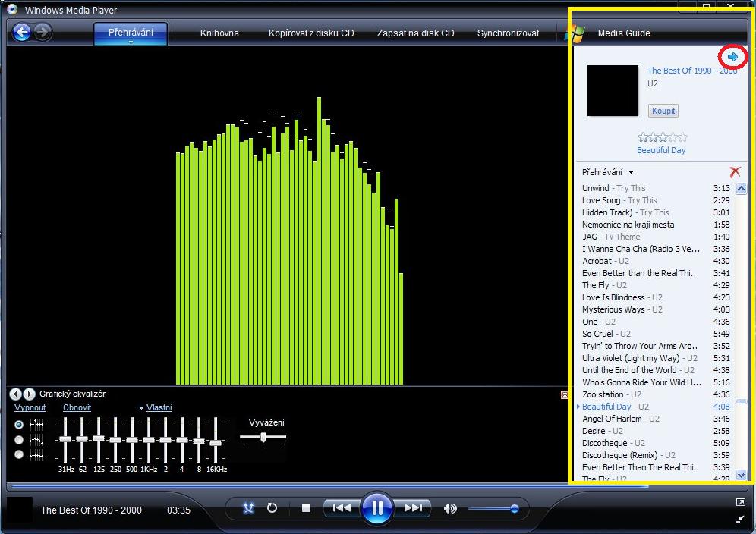Switch to compact mode using bottom-right icon

point(740,519)
